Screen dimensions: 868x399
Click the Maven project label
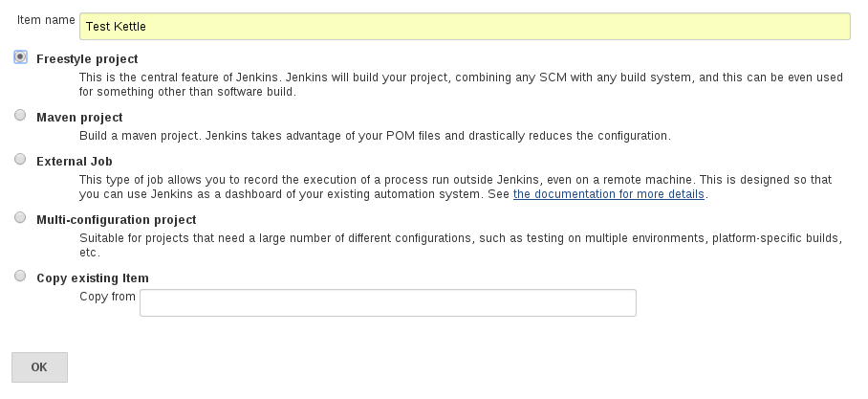pos(79,118)
